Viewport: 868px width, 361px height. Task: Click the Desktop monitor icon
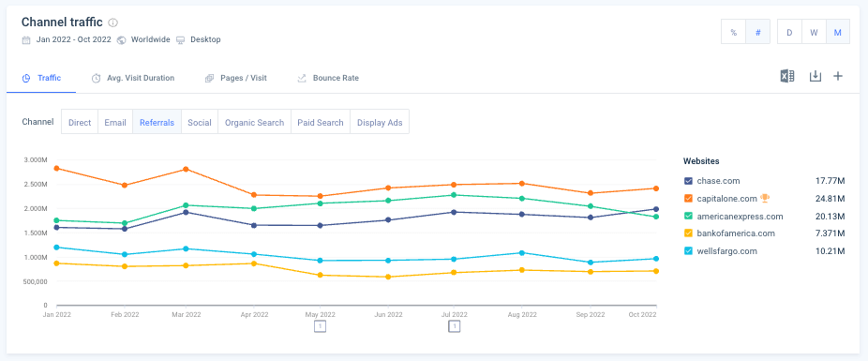(x=181, y=40)
